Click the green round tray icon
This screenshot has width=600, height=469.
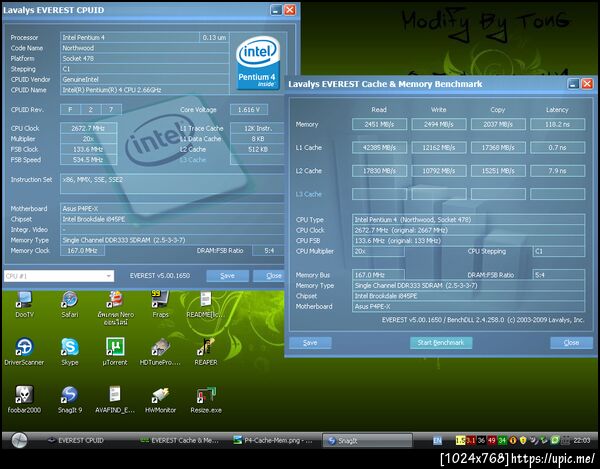[554, 441]
